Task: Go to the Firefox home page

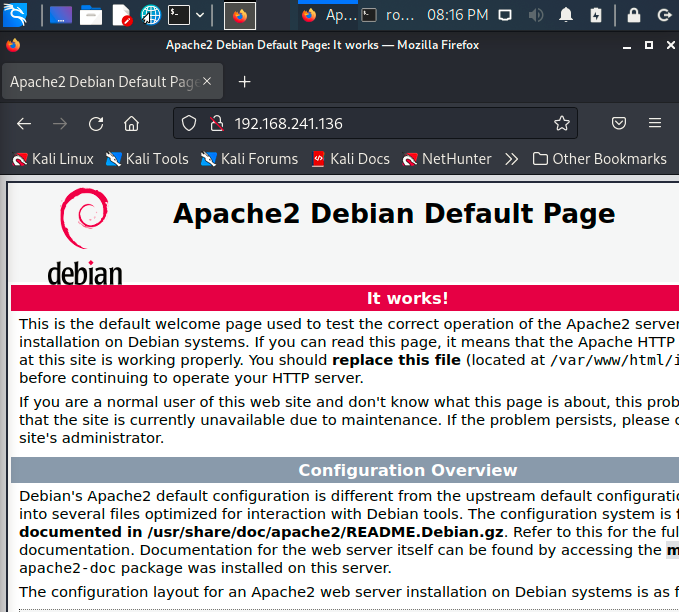Action: [x=131, y=124]
